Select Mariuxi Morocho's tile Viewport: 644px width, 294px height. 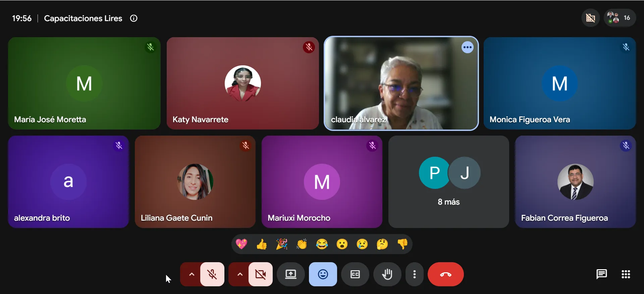322,182
